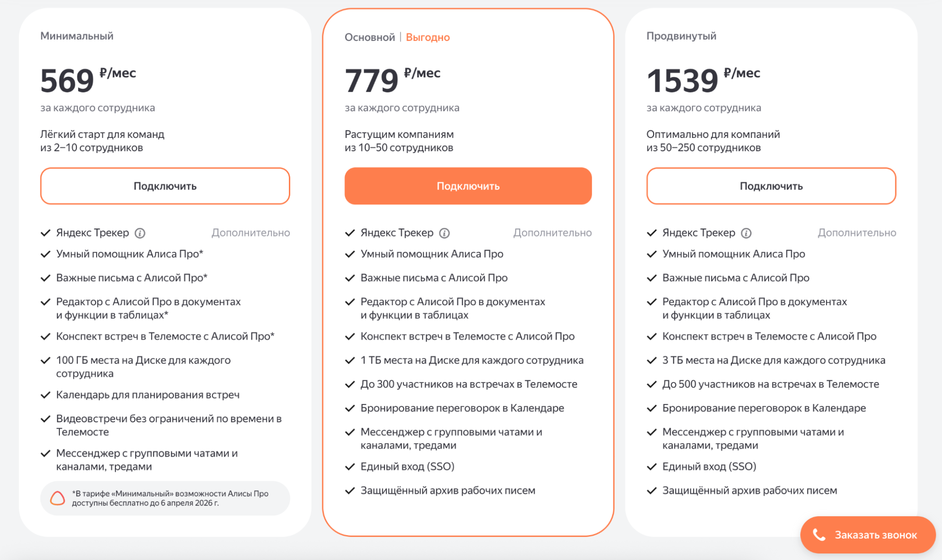Click checkmark beside Календарь для планирования встреч
Image resolution: width=942 pixels, height=560 pixels.
pyautogui.click(x=46, y=395)
